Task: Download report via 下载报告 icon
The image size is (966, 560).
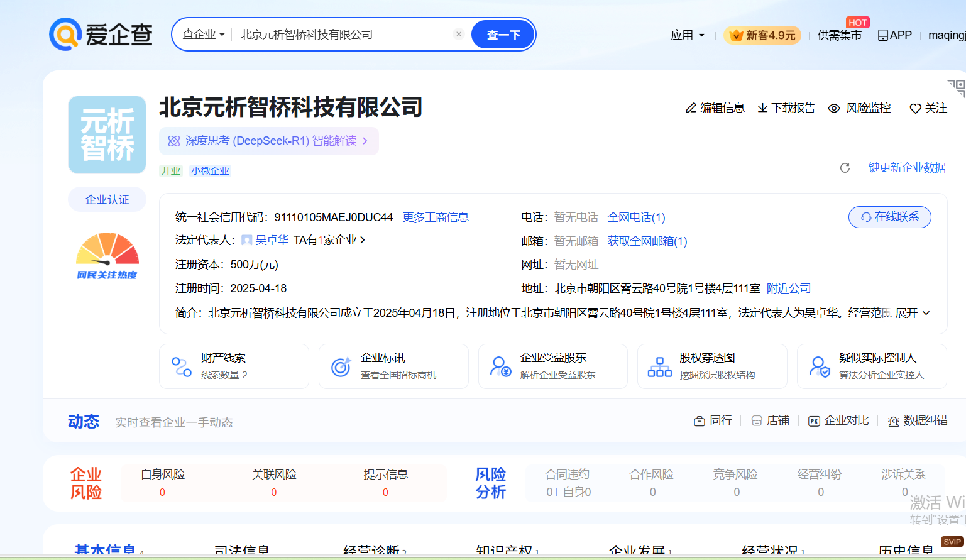Action: click(x=762, y=108)
